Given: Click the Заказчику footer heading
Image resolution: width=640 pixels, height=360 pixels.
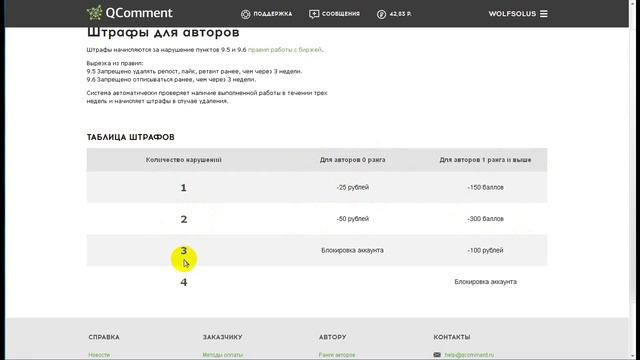Looking at the screenshot, I should pyautogui.click(x=222, y=337).
